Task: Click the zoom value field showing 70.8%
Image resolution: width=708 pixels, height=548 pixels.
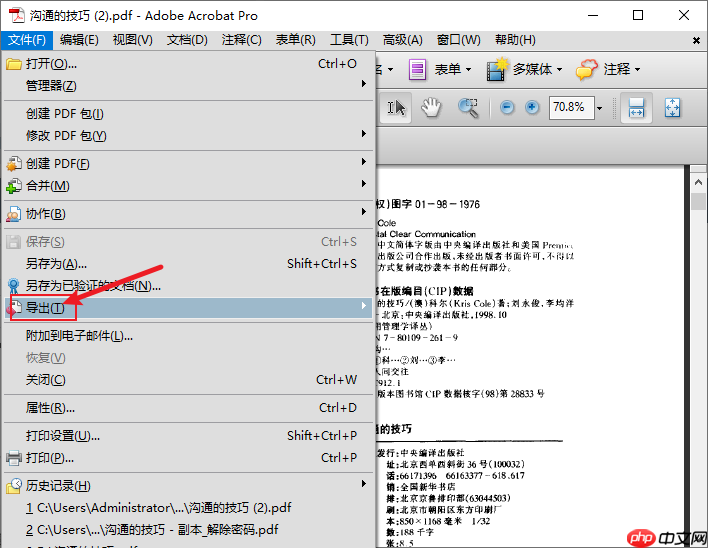Action: [571, 108]
